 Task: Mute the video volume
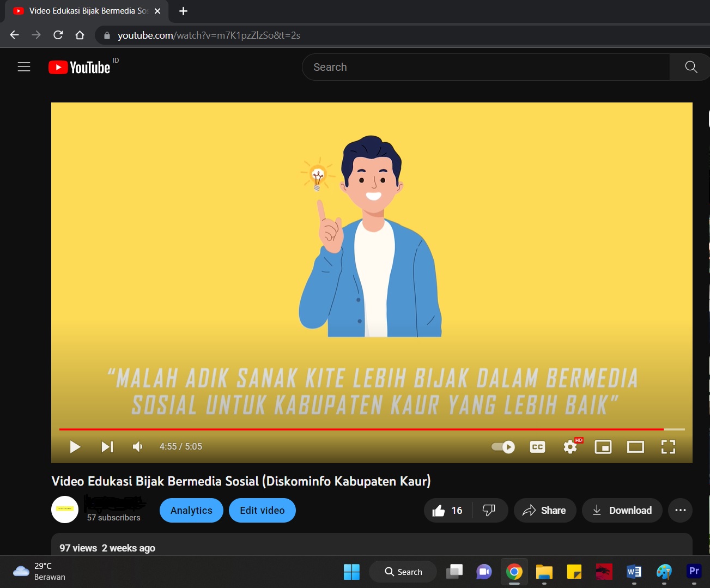138,447
